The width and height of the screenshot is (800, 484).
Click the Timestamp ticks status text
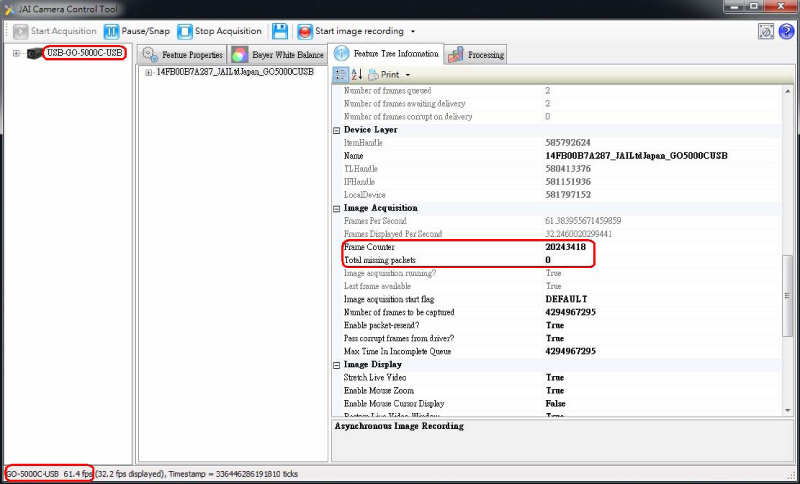(x=233, y=474)
